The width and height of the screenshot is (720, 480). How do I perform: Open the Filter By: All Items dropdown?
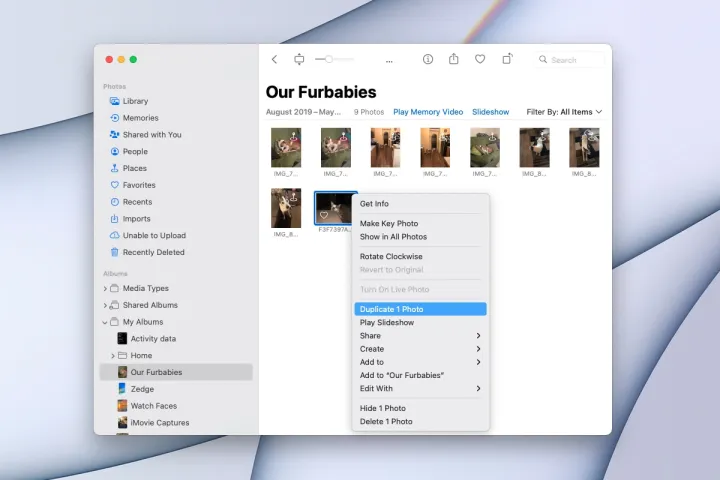tap(564, 112)
